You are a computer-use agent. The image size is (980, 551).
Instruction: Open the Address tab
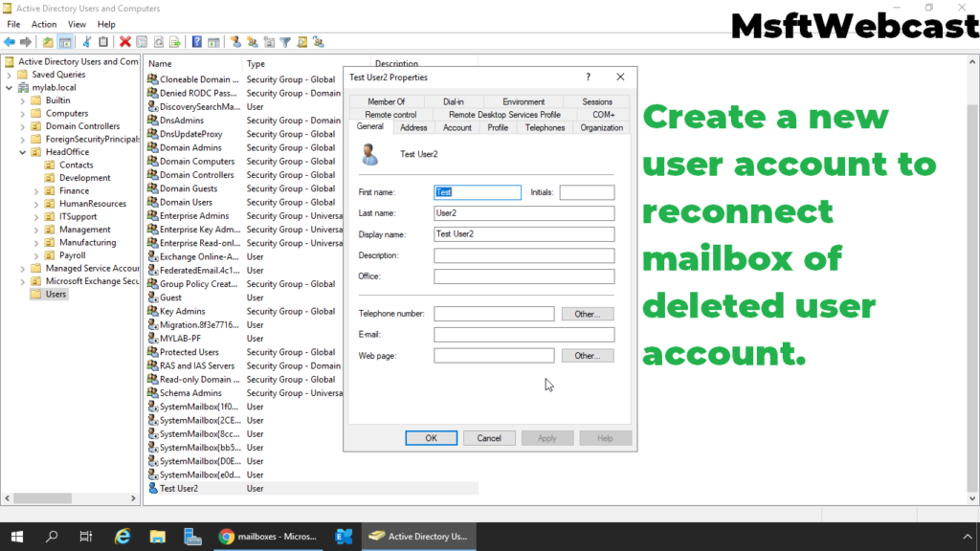[413, 127]
